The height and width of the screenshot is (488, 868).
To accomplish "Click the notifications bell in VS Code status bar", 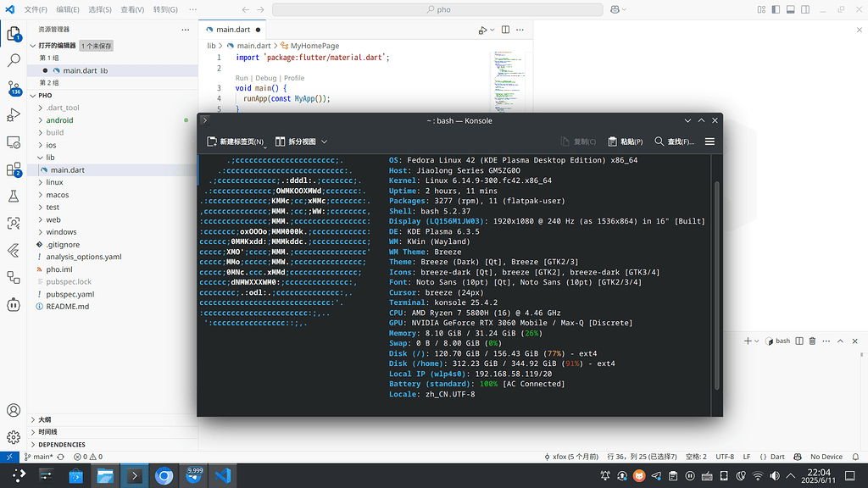I will [x=855, y=457].
